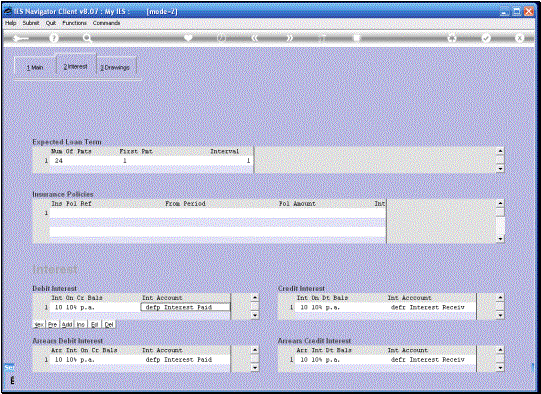This screenshot has width=541, height=394.
Task: Click the Add button under Debit Interest
Action: [67, 324]
